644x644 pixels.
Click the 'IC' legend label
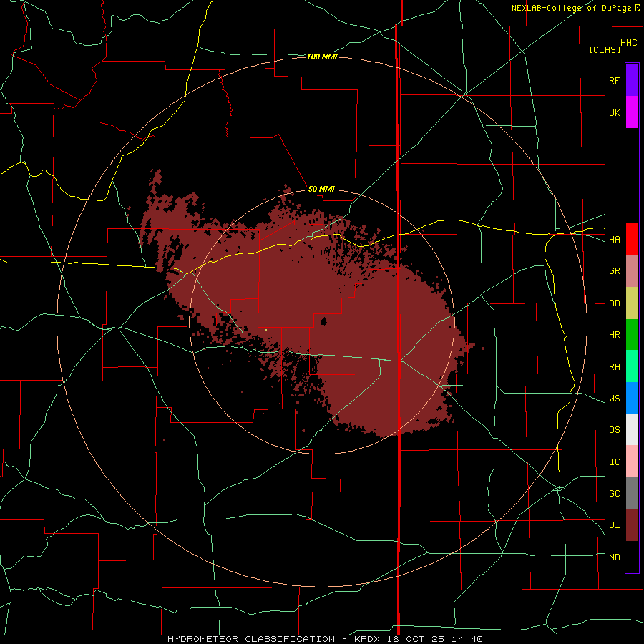pyautogui.click(x=614, y=462)
